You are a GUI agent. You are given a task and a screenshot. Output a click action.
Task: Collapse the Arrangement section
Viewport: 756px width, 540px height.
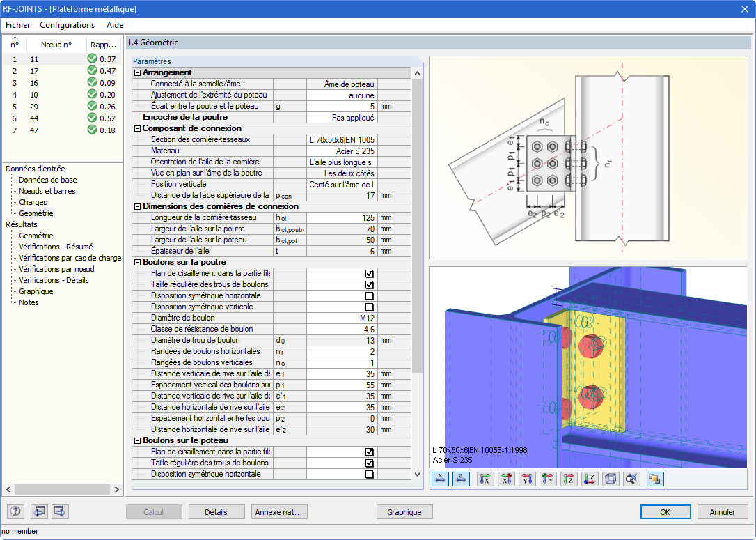137,73
